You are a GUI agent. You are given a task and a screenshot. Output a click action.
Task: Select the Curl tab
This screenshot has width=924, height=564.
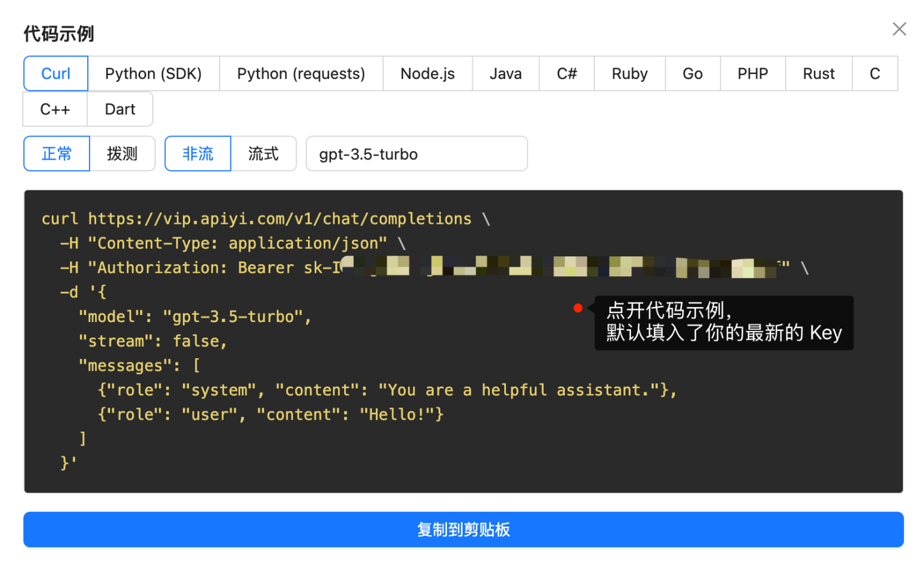[55, 73]
